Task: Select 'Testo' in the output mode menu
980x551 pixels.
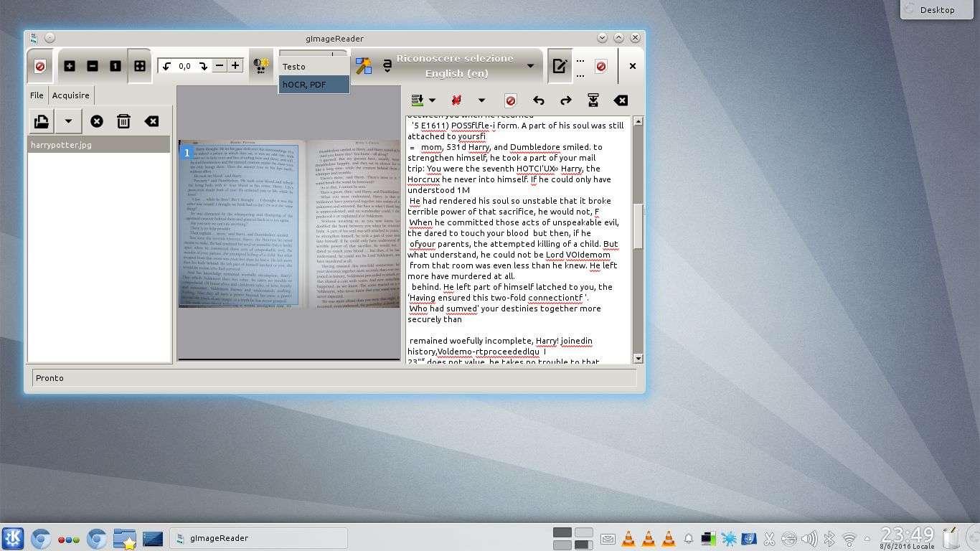Action: click(x=314, y=67)
